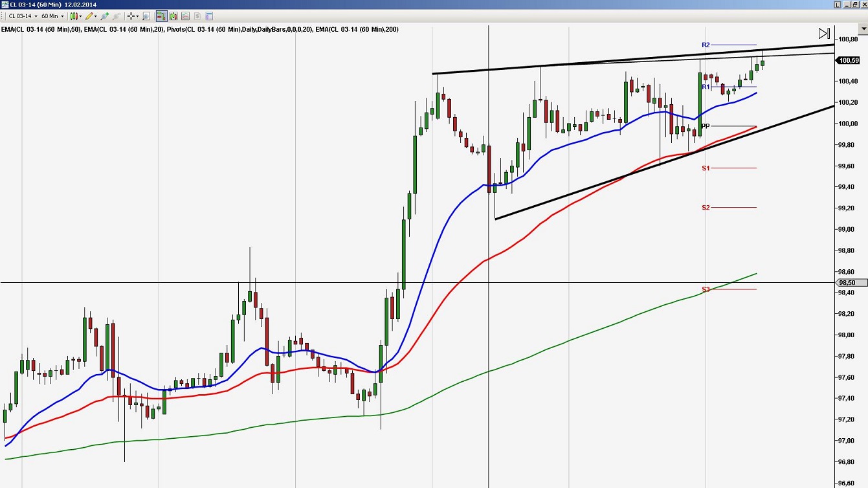
Task: Click the magnifier zoom icon
Action: coord(146,16)
